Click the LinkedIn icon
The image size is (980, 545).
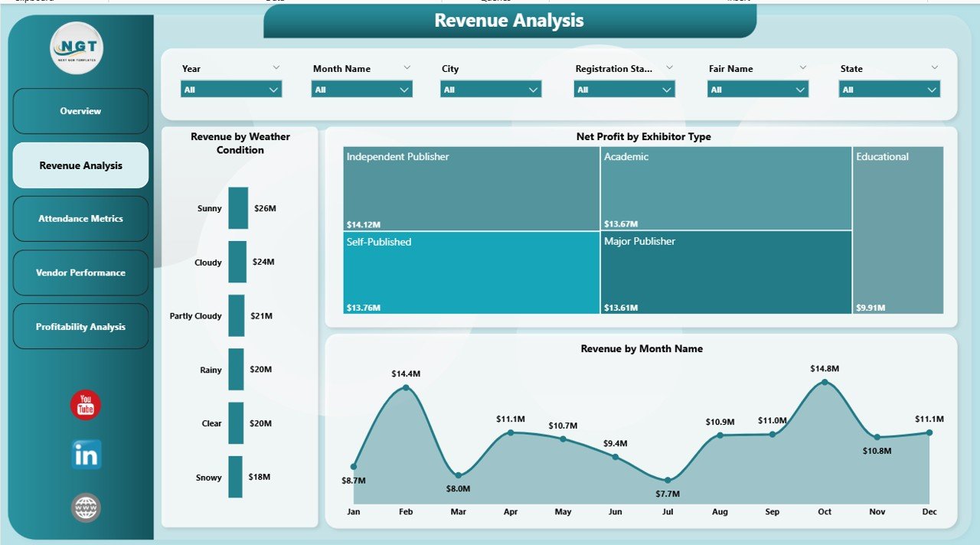pyautogui.click(x=86, y=455)
